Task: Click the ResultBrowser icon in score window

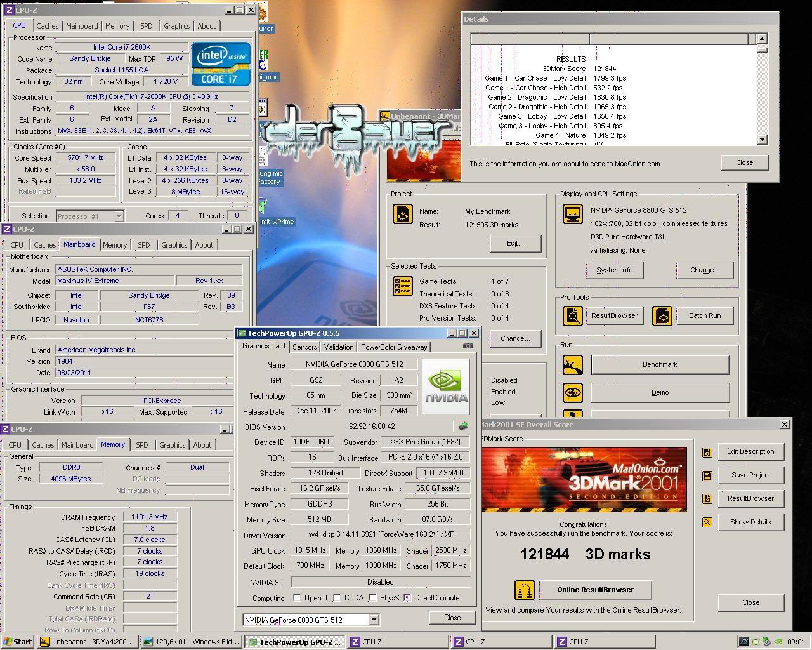Action: (x=707, y=499)
